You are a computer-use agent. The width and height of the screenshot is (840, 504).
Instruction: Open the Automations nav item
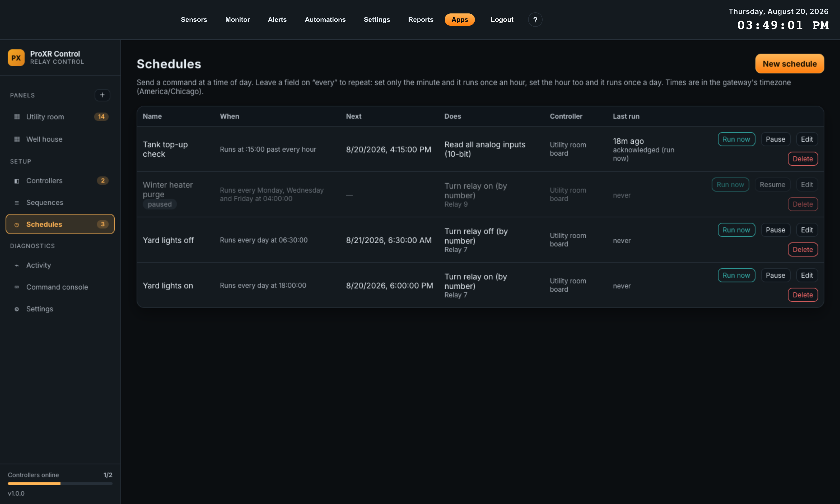click(x=325, y=20)
